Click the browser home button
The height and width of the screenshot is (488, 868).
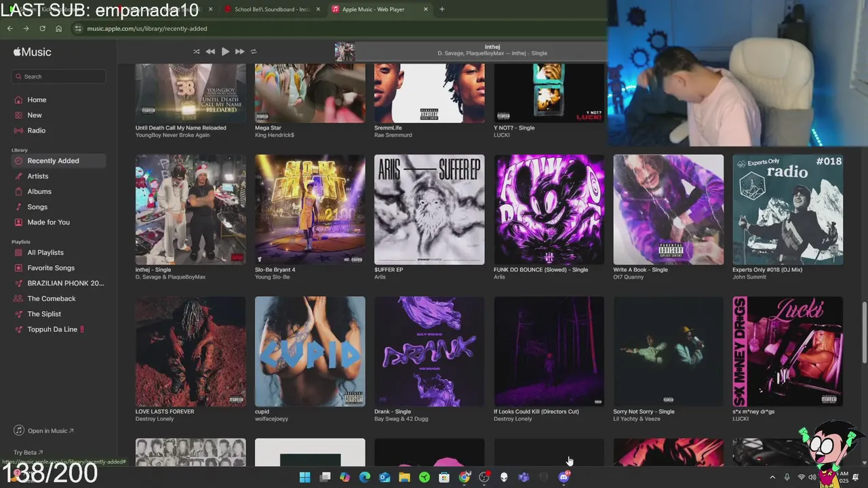point(58,28)
